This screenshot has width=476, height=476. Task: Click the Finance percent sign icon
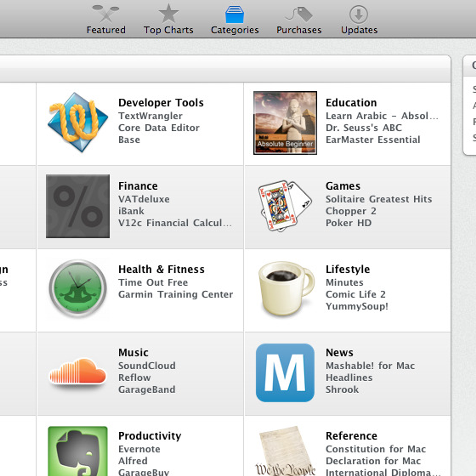78,206
